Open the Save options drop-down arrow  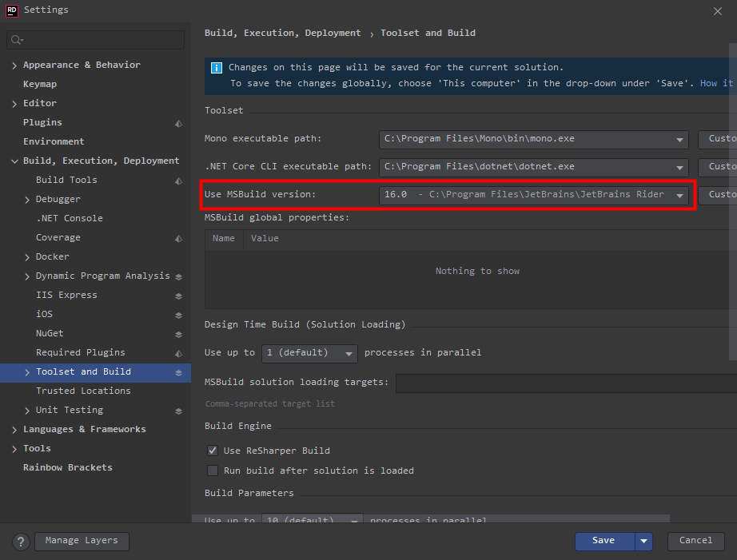pyautogui.click(x=643, y=541)
